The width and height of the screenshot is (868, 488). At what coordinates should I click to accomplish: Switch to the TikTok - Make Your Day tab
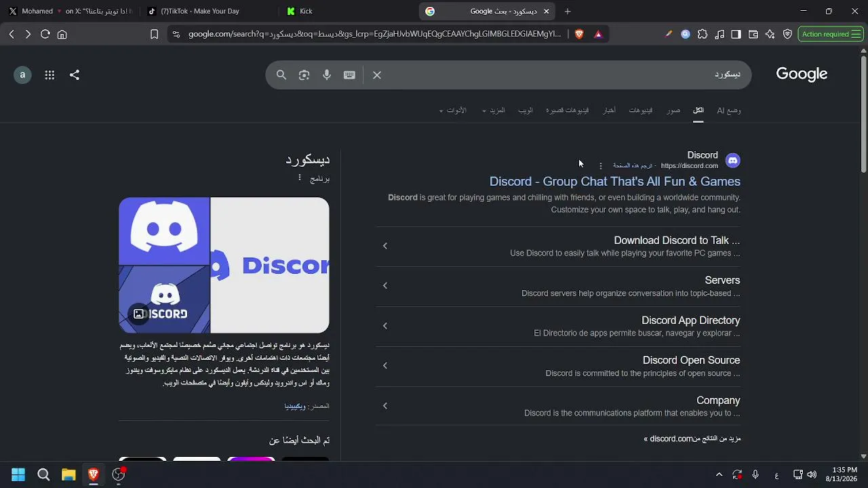tap(207, 11)
